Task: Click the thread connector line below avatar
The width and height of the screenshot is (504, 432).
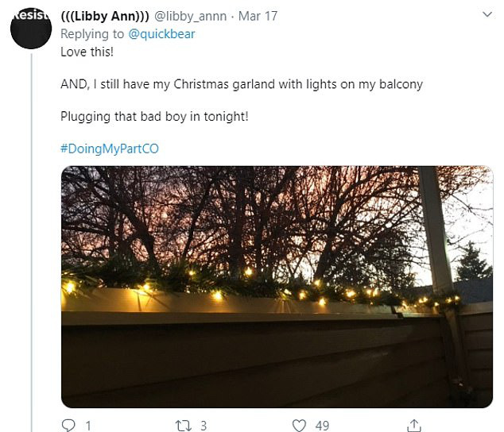Action: pyautogui.click(x=31, y=238)
